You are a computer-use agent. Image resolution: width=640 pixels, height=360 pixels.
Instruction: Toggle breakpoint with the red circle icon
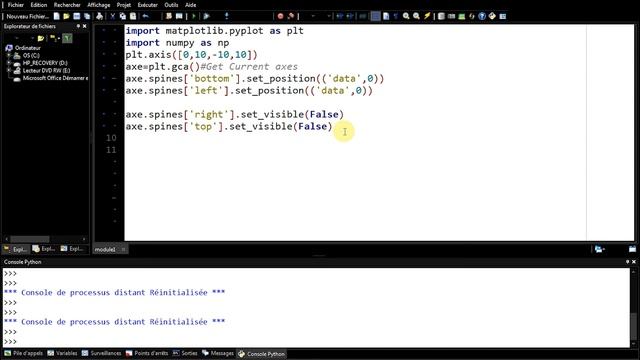coord(280,16)
